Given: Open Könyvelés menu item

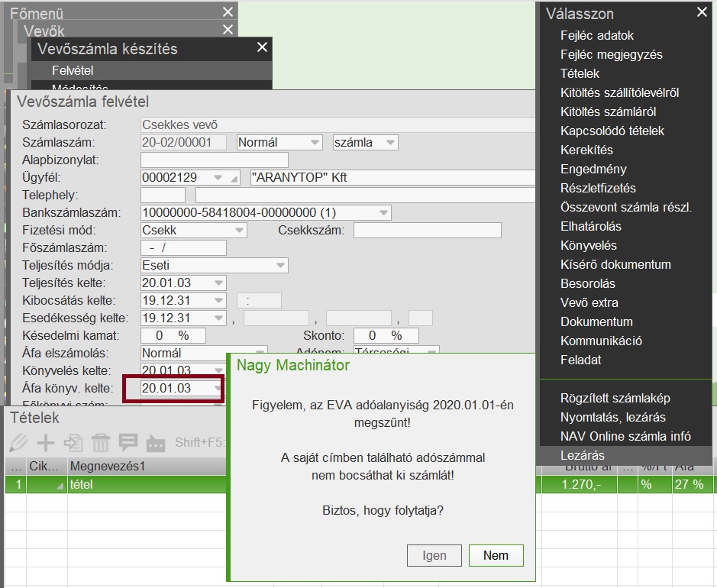Looking at the screenshot, I should [x=589, y=246].
